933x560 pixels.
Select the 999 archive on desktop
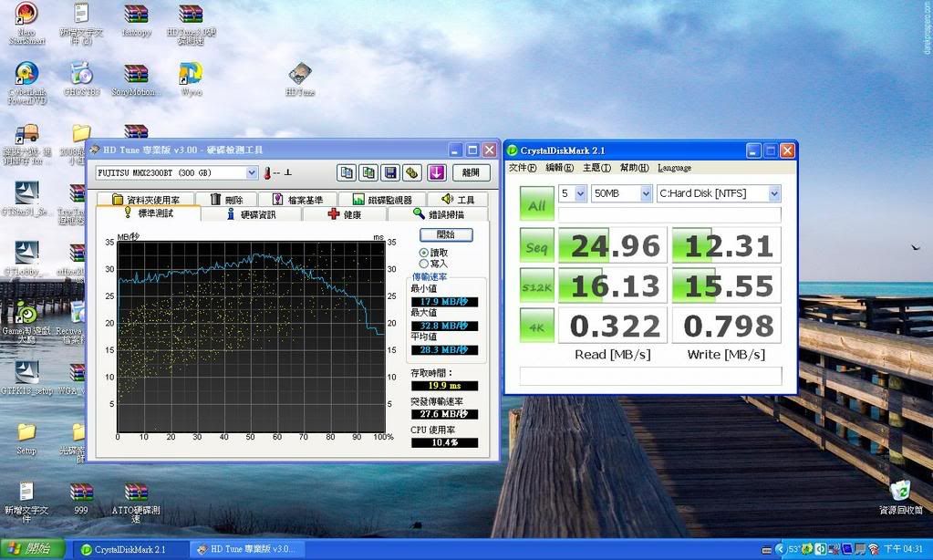[81, 499]
